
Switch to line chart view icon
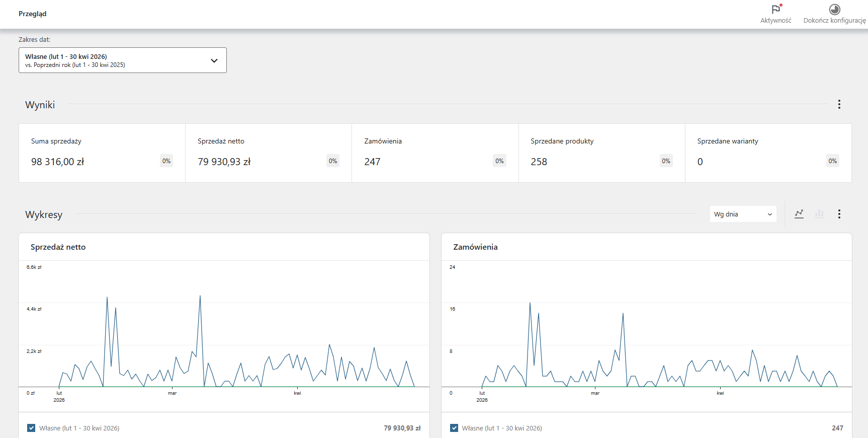pyautogui.click(x=799, y=214)
